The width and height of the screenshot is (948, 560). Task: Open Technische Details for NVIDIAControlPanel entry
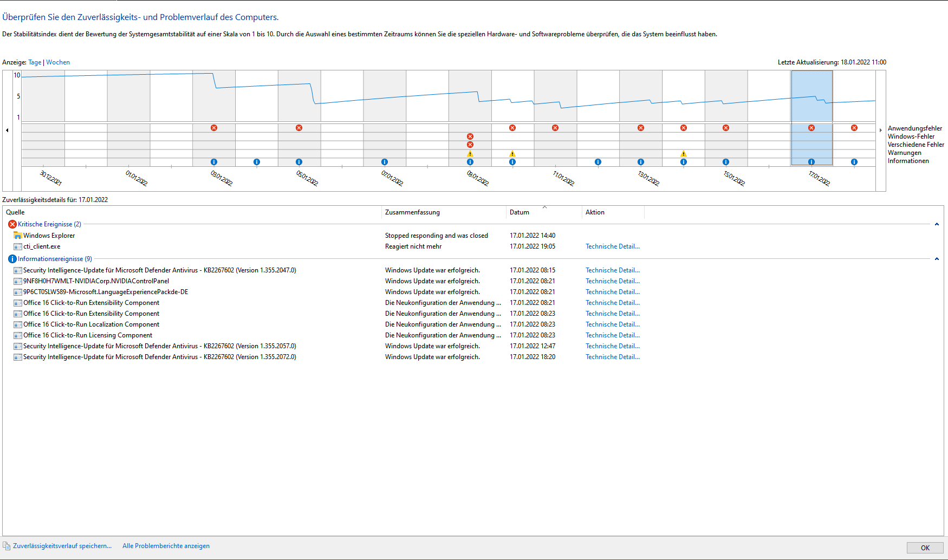tap(613, 281)
